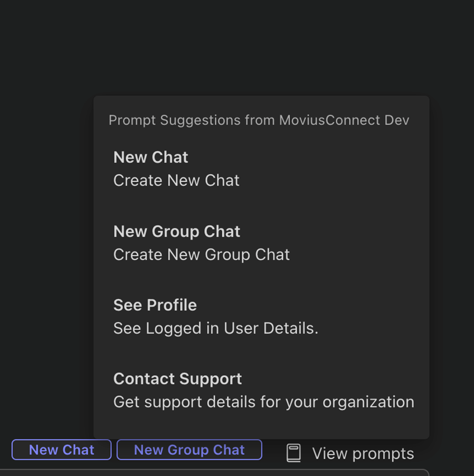The height and width of the screenshot is (476, 474).
Task: Click "See Logged in User Details." text
Action: click(x=215, y=328)
